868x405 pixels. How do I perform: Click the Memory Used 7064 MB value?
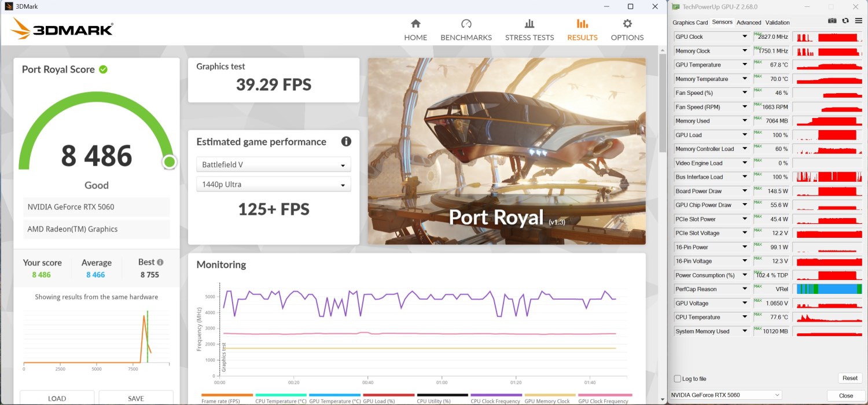(777, 121)
